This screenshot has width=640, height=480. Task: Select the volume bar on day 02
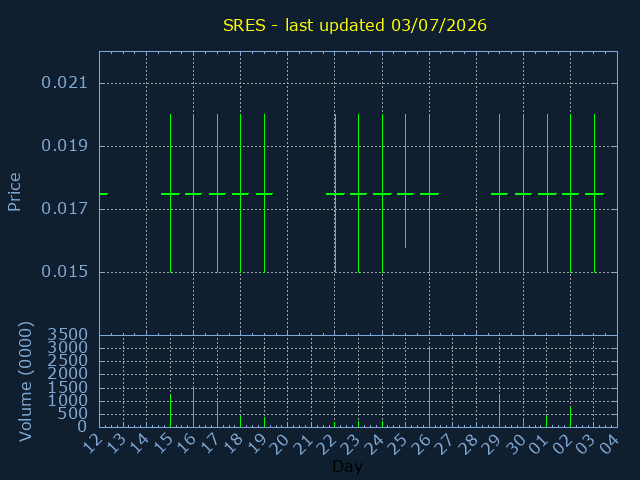571,417
